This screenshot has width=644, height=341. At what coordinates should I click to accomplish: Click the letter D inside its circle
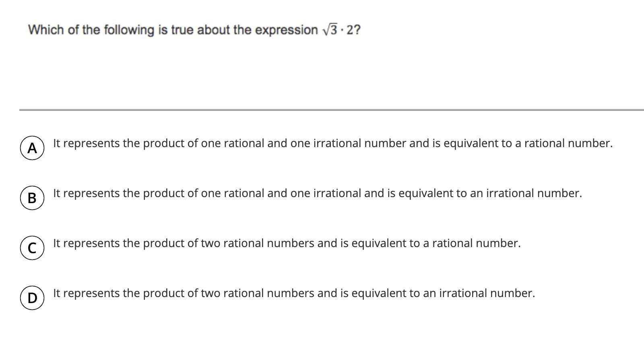[x=32, y=298]
